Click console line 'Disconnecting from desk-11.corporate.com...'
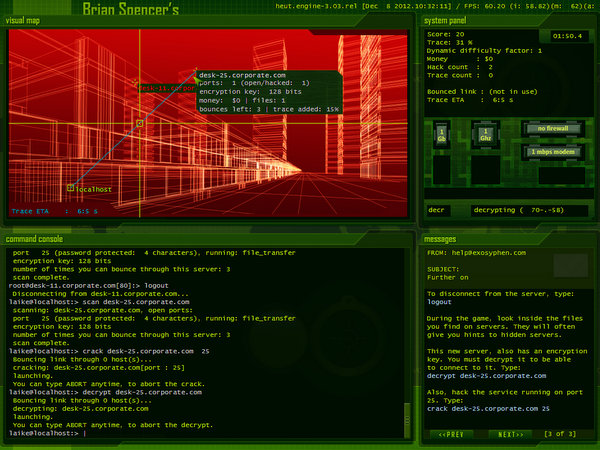The image size is (600, 450). click(101, 294)
